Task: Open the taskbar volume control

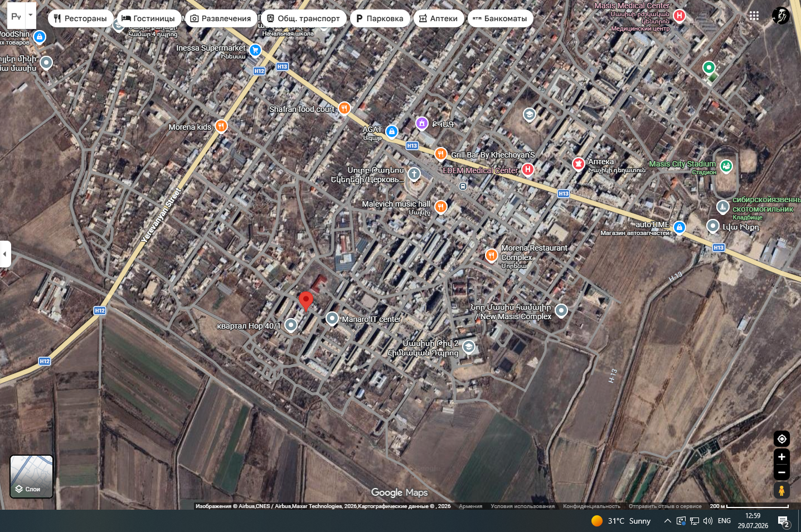Action: pyautogui.click(x=708, y=521)
